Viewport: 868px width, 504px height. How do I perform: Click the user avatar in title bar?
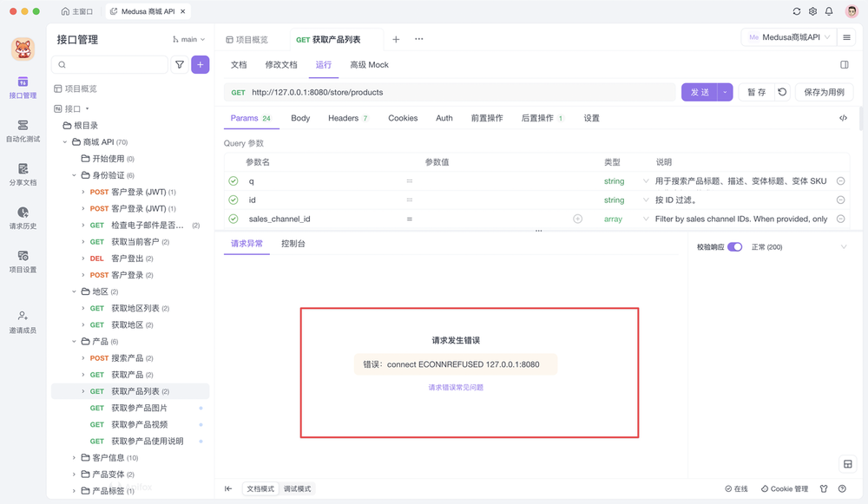pos(852,11)
